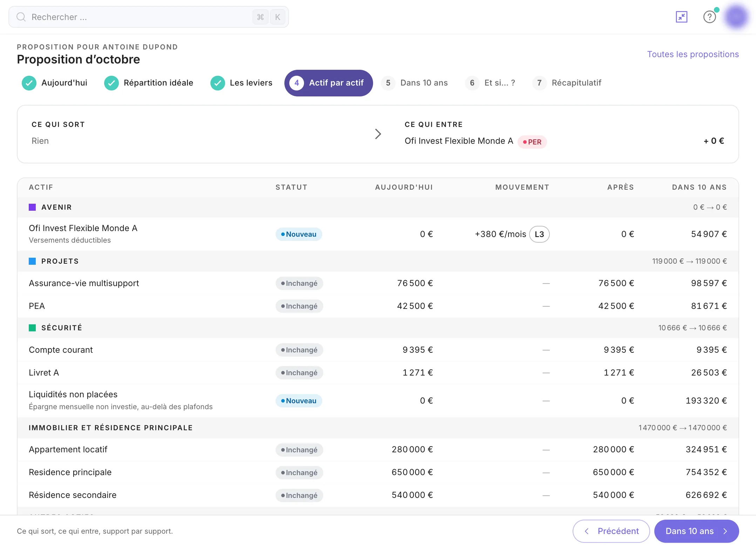
Task: Select the Assurance-vie multisupport row name
Action: (84, 283)
